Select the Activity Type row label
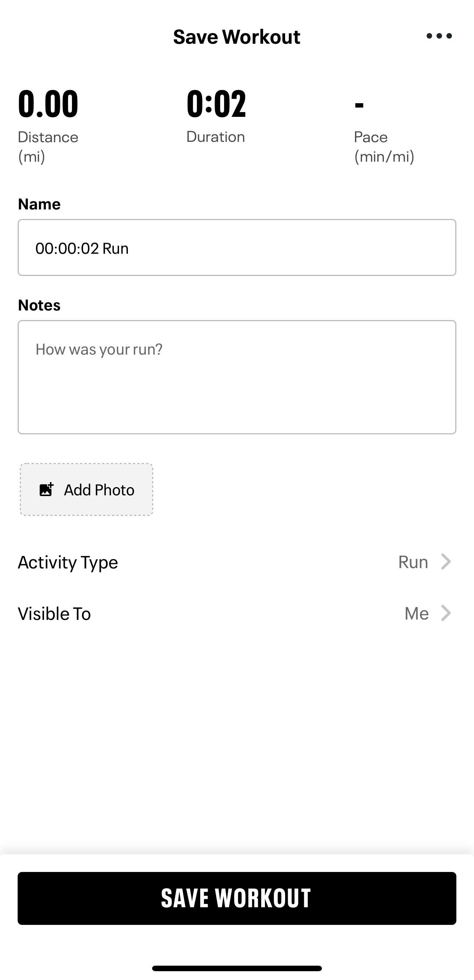 coord(68,562)
